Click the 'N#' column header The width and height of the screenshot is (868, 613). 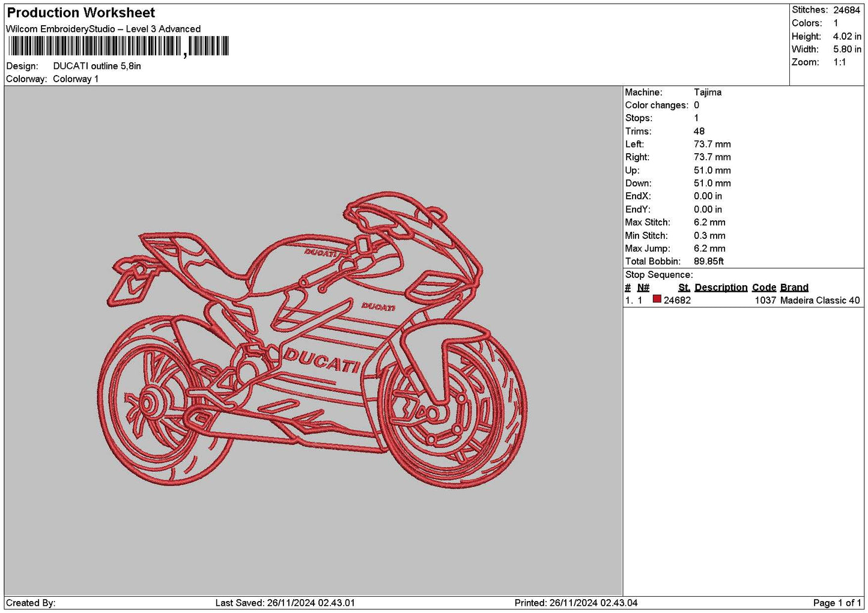pyautogui.click(x=643, y=288)
